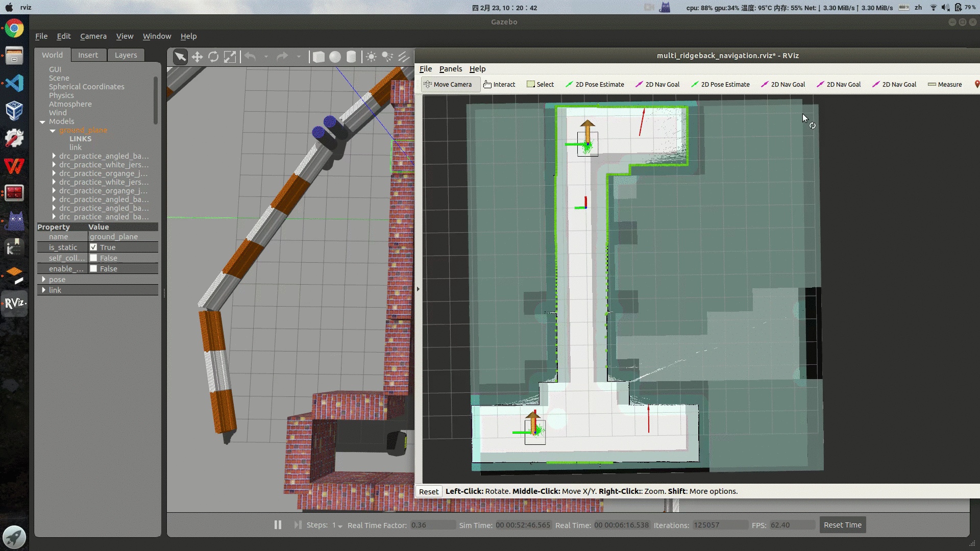Image resolution: width=980 pixels, height=551 pixels.
Task: Click the Reset Time button
Action: (x=843, y=525)
